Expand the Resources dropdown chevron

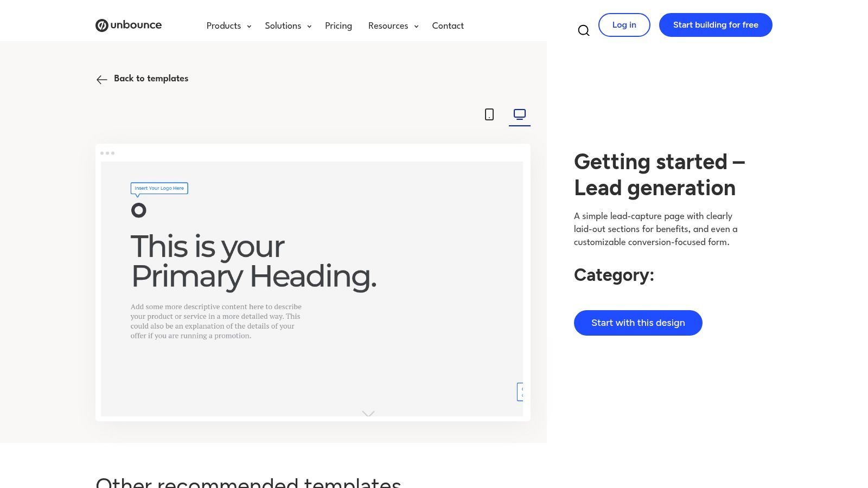[416, 26]
